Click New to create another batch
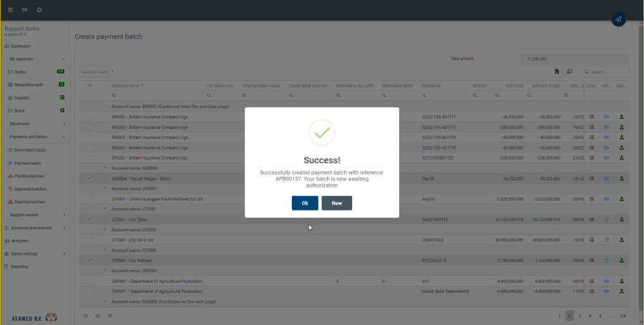This screenshot has height=325, width=644. point(336,203)
